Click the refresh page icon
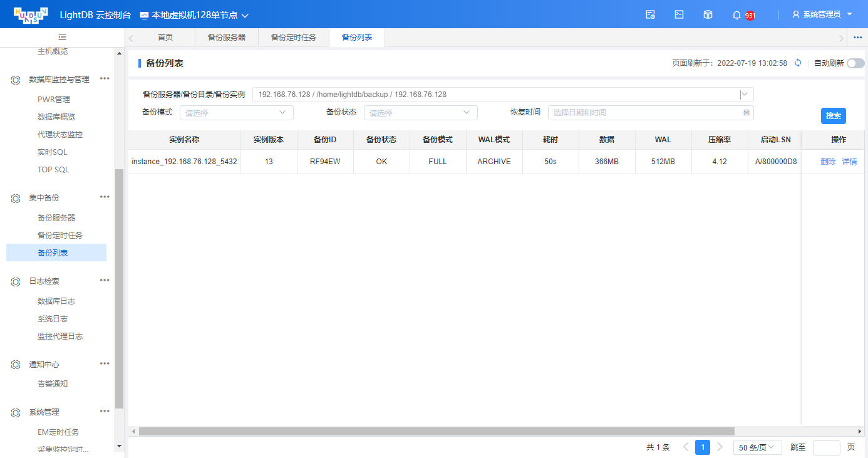This screenshot has height=458, width=868. point(798,63)
